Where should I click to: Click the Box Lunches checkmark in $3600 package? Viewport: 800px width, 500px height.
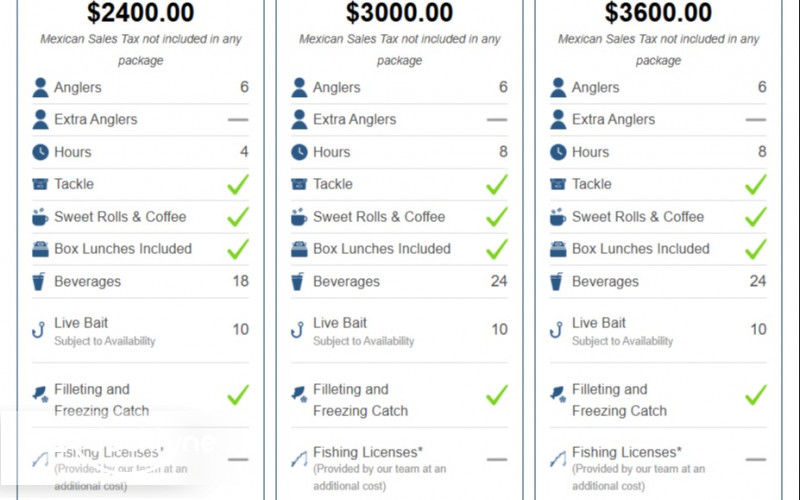756,249
